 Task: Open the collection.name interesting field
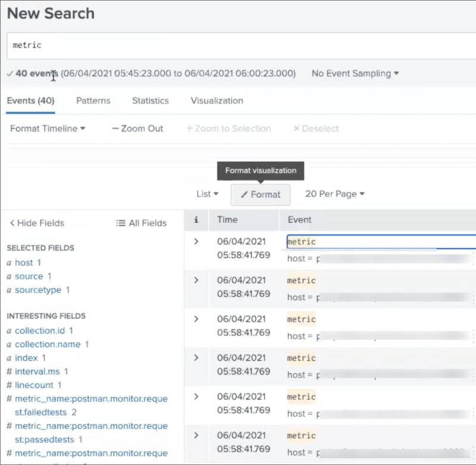click(x=48, y=344)
